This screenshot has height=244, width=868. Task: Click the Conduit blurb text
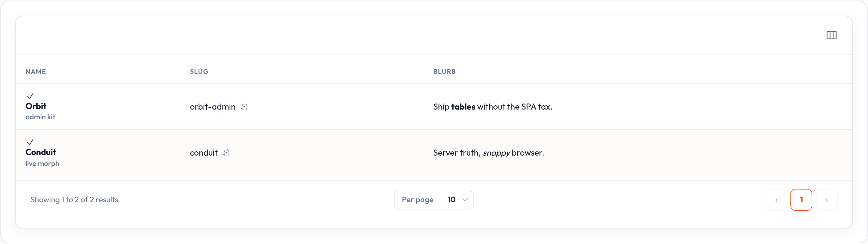tap(489, 153)
